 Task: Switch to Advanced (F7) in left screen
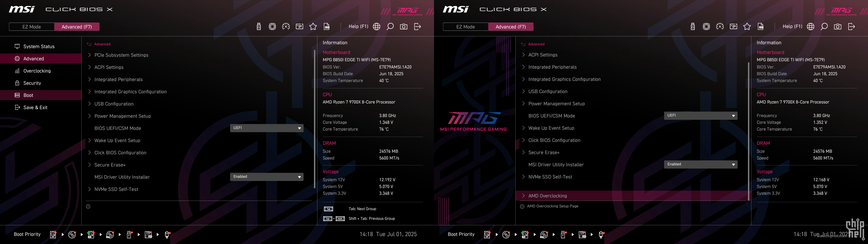tap(77, 27)
